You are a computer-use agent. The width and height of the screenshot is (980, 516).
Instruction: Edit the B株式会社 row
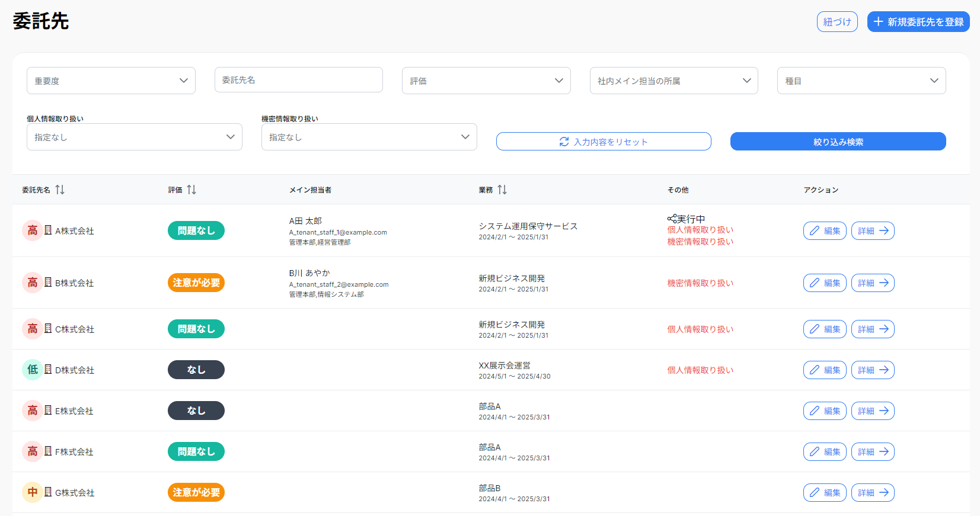(825, 283)
